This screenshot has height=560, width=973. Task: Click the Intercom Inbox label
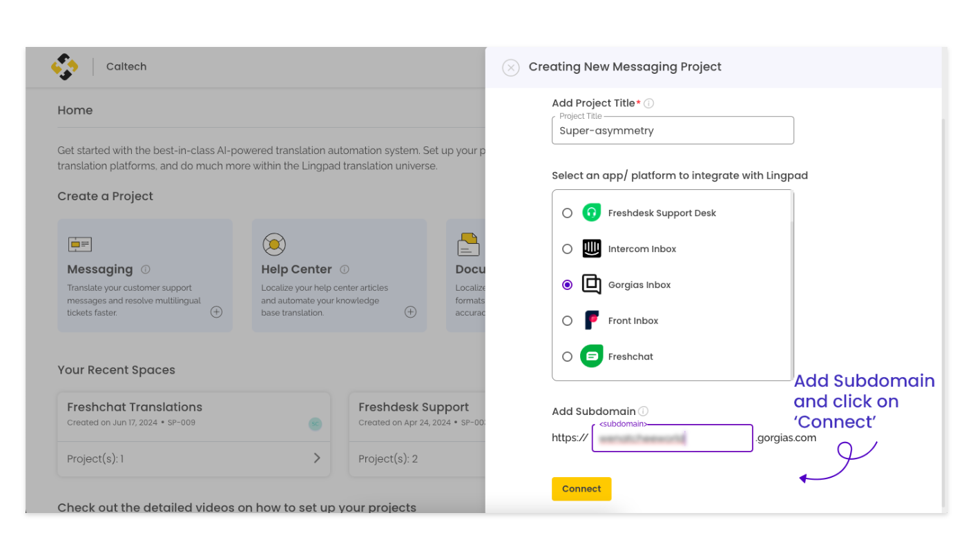coord(642,249)
